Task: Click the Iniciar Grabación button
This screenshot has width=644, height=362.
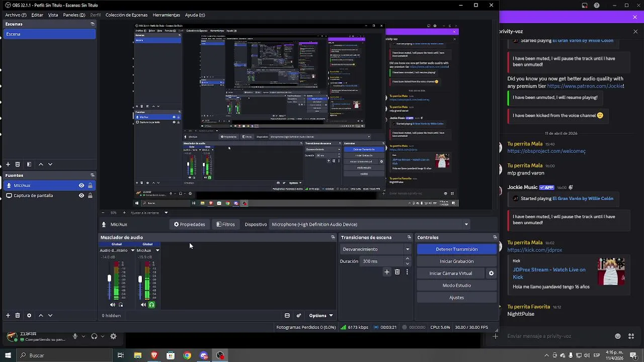Action: tap(456, 261)
